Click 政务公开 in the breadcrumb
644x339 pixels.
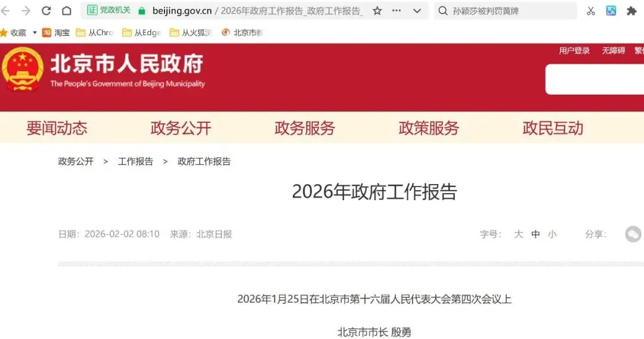(76, 161)
